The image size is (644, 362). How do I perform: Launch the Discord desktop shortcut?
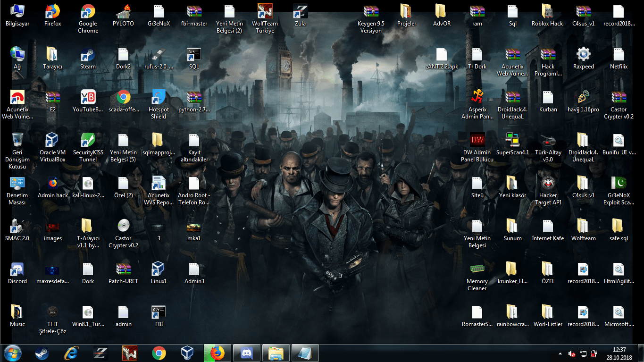click(17, 273)
